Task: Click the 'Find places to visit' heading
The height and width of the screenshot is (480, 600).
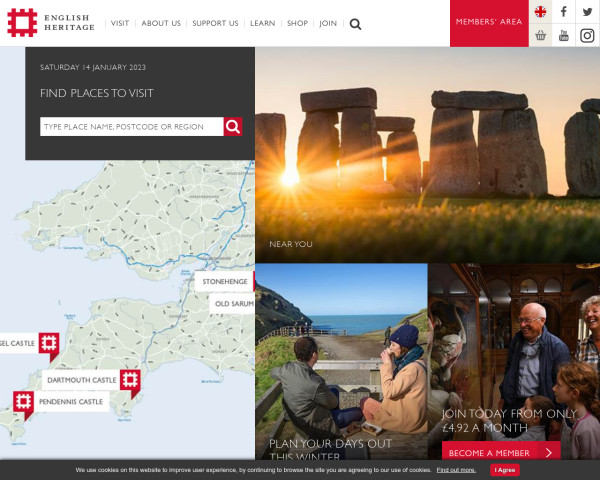Action: tap(97, 93)
